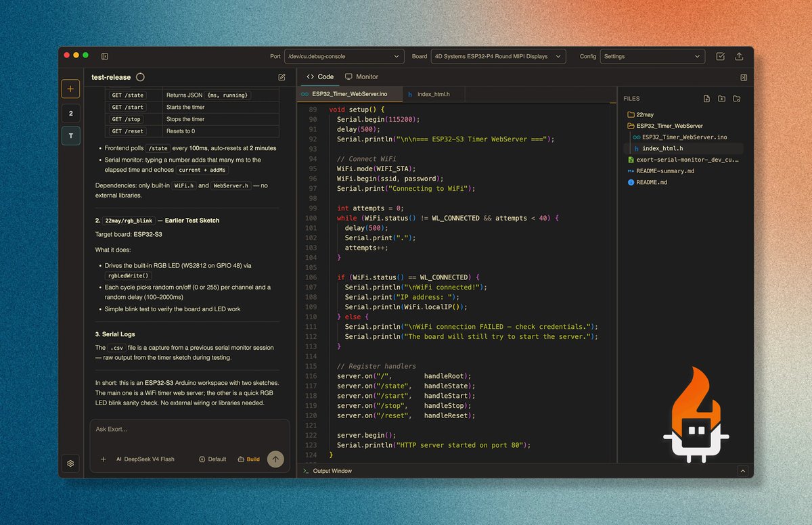812x525 pixels.
Task: Click the 'int attempts = 0' code line
Action: coord(370,208)
